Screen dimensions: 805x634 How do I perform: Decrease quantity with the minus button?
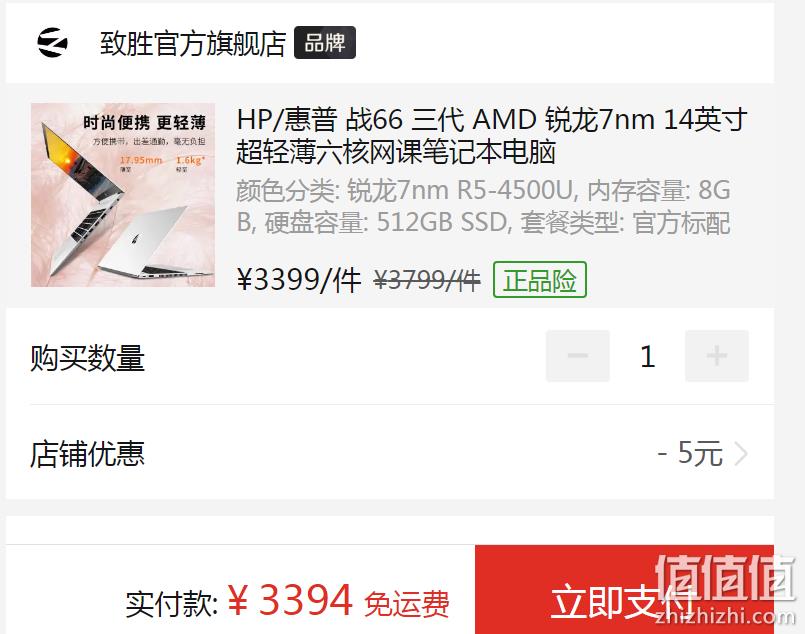(578, 356)
